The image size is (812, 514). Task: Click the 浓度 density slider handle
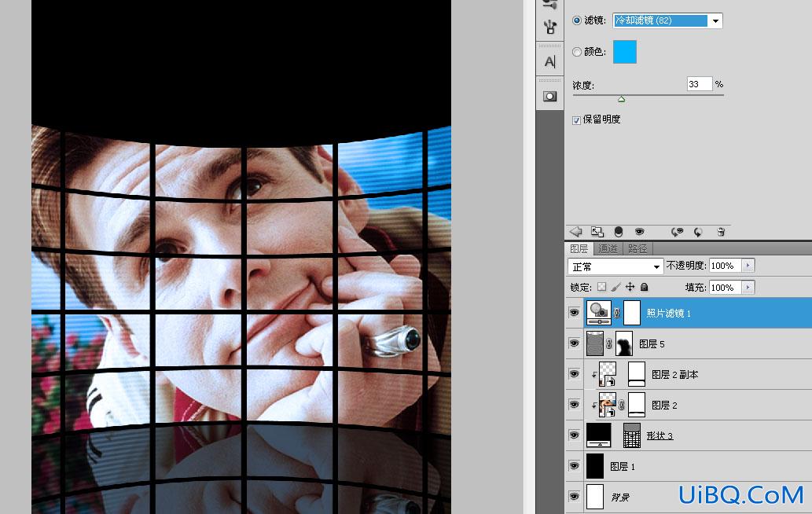(622, 99)
